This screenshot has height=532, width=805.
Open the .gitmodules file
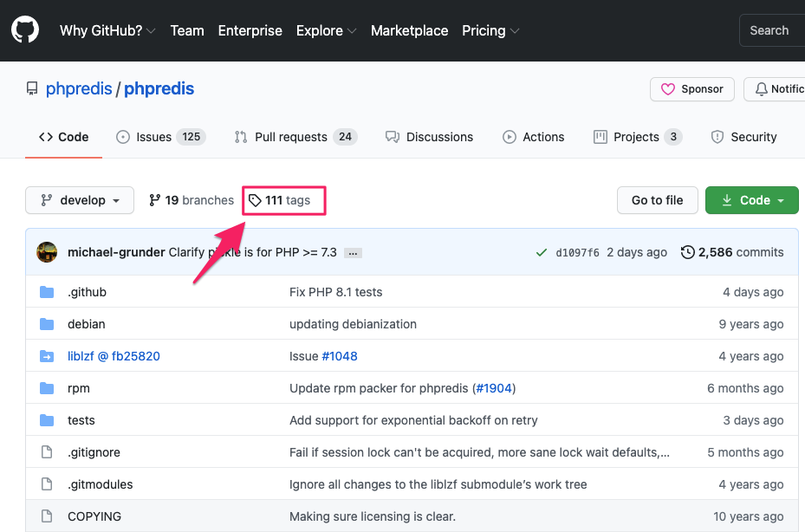tap(101, 484)
